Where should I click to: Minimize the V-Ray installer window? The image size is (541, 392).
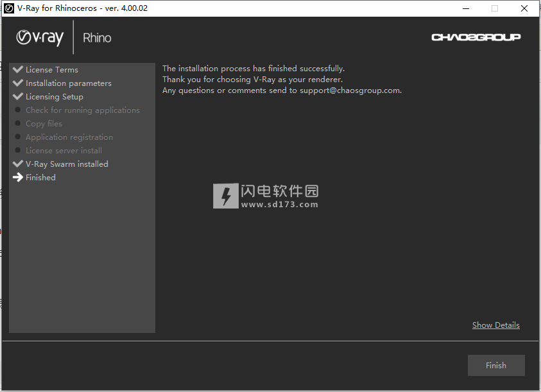click(x=466, y=8)
